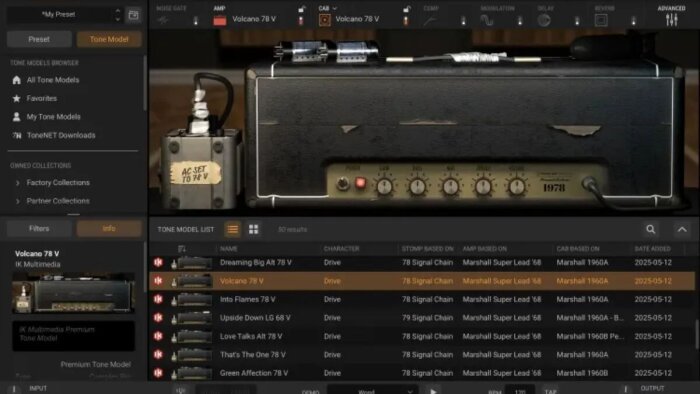700x394 pixels.
Task: Collapse the Tone Model List panel chevron
Action: click(682, 229)
